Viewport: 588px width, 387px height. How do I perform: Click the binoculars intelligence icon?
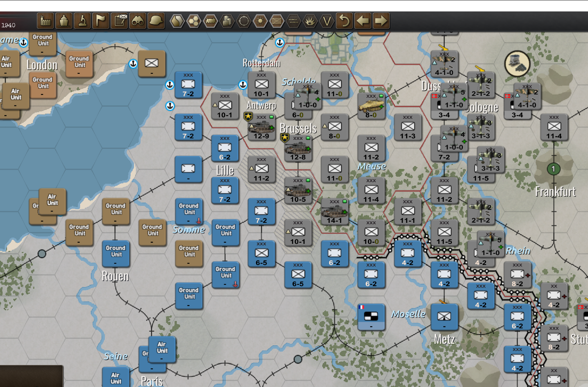[x=138, y=21]
